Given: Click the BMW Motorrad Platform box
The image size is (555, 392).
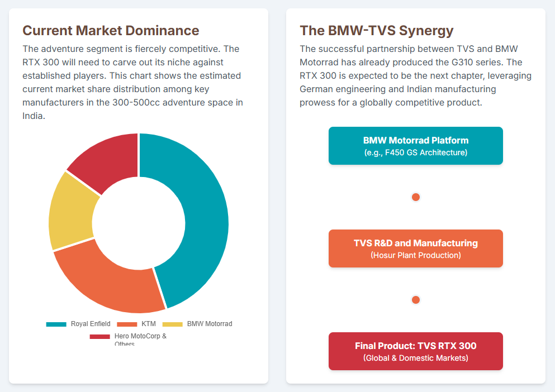Looking at the screenshot, I should click(x=415, y=146).
